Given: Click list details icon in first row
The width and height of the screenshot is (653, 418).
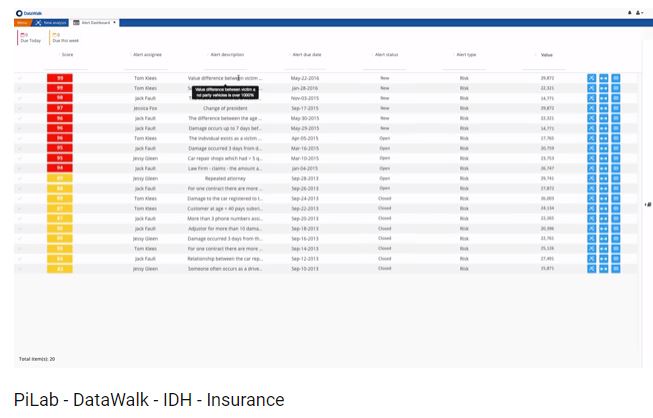Looking at the screenshot, I should pos(616,78).
